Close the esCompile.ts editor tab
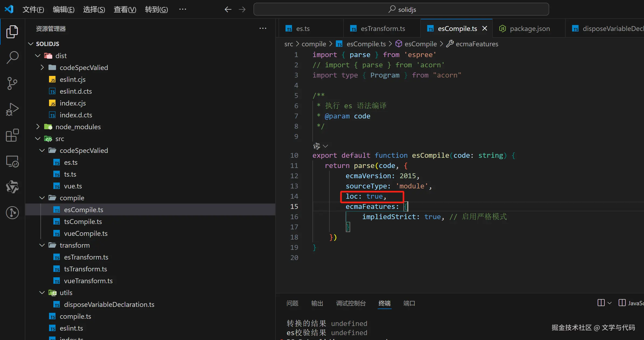 coord(485,28)
